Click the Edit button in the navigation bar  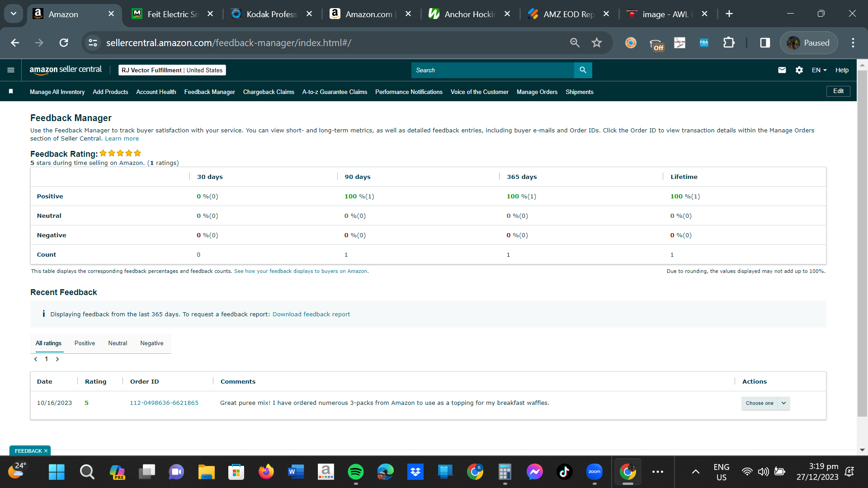838,91
